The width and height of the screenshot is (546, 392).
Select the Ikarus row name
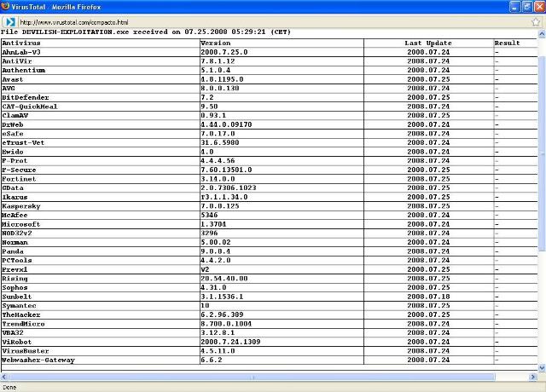point(15,197)
